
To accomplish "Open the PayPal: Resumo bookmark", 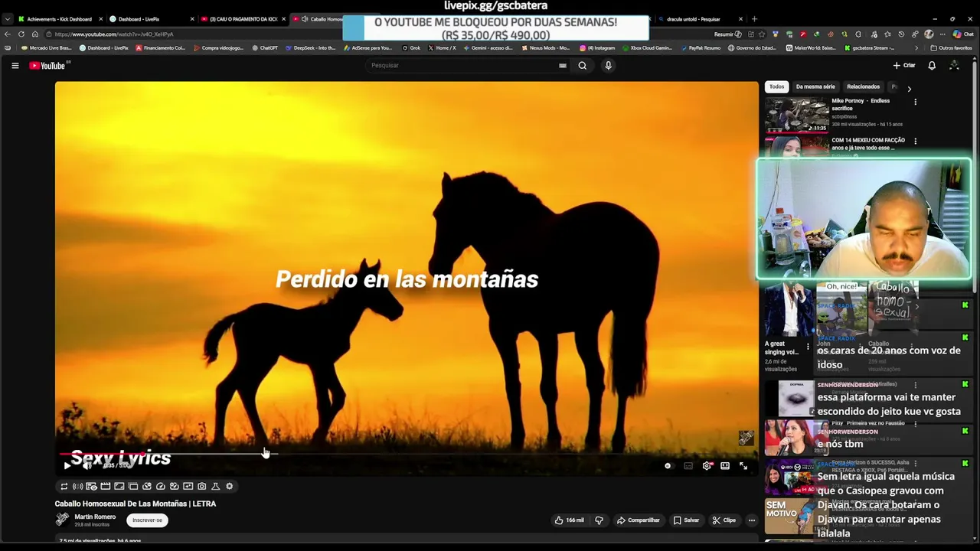I will point(701,48).
